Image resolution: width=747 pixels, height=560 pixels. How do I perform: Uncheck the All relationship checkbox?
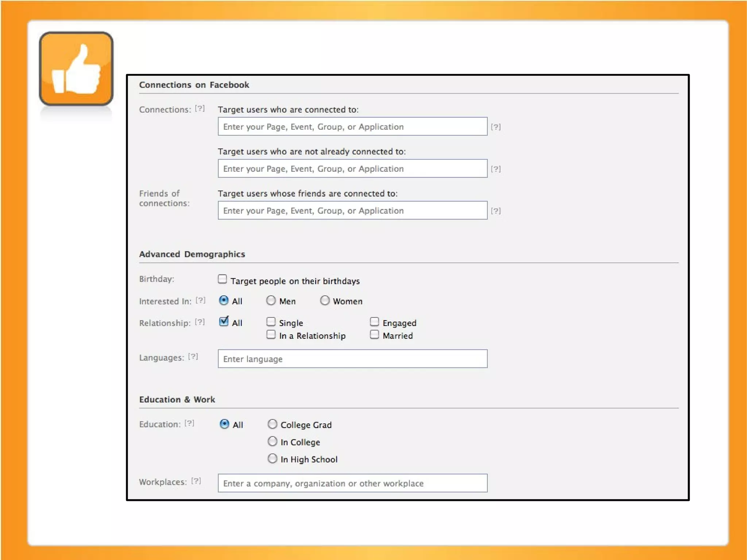(224, 322)
